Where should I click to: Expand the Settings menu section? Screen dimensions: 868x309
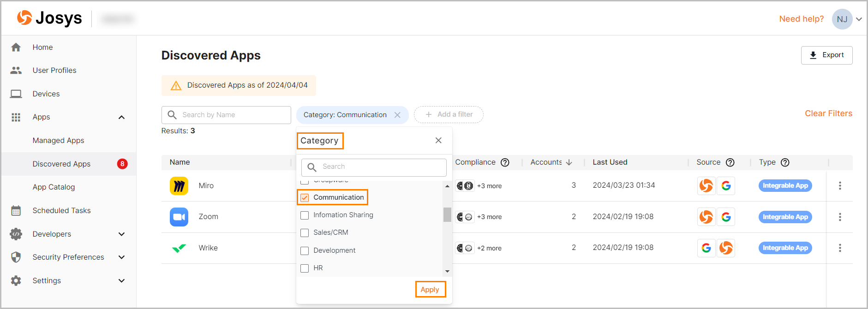pyautogui.click(x=122, y=280)
